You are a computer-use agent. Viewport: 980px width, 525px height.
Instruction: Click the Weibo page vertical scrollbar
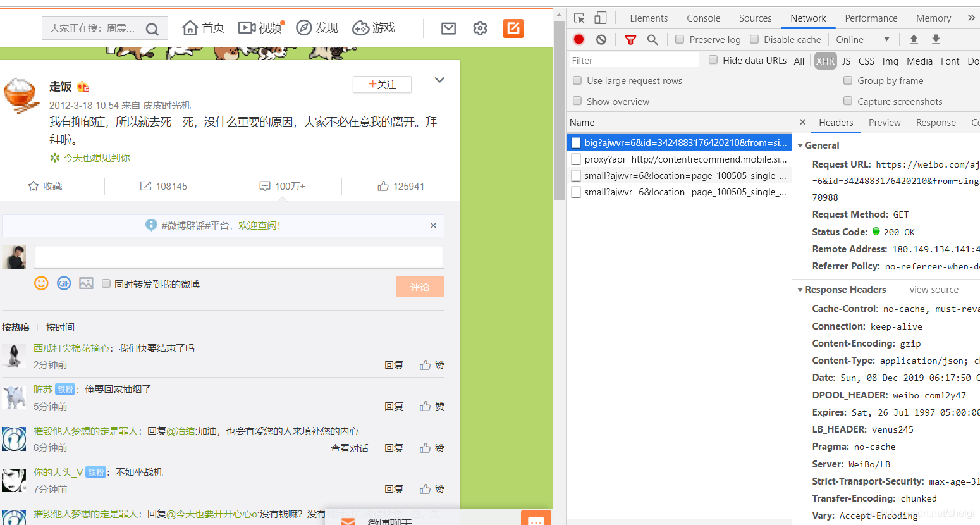[x=559, y=111]
